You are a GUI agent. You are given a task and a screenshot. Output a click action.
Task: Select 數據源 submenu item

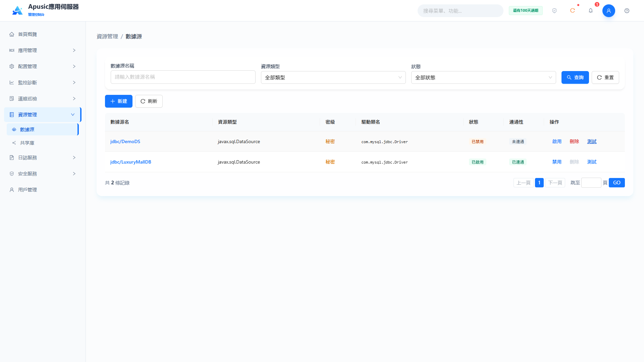(x=42, y=129)
